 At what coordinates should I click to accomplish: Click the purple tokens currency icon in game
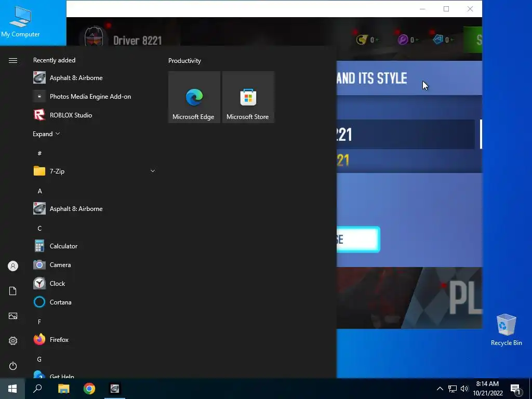pos(403,39)
